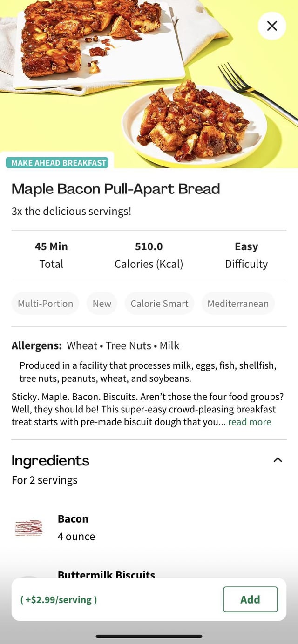This screenshot has height=644, width=298.
Task: Close the recipe detail view
Action: [272, 26]
